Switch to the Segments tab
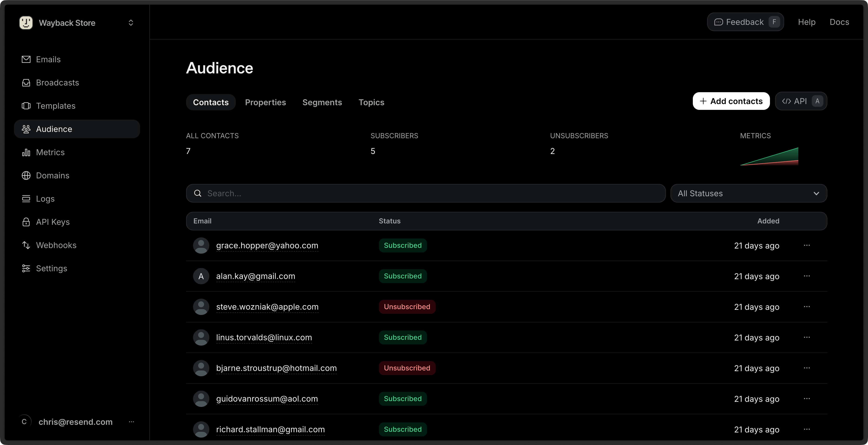This screenshot has height=445, width=868. 322,102
